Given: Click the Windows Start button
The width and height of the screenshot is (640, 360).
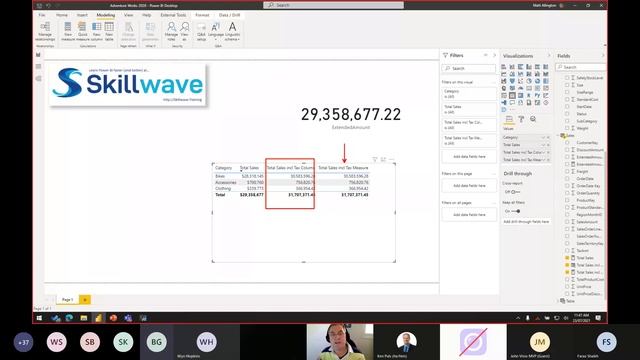Looking at the screenshot, I should 39,318.
